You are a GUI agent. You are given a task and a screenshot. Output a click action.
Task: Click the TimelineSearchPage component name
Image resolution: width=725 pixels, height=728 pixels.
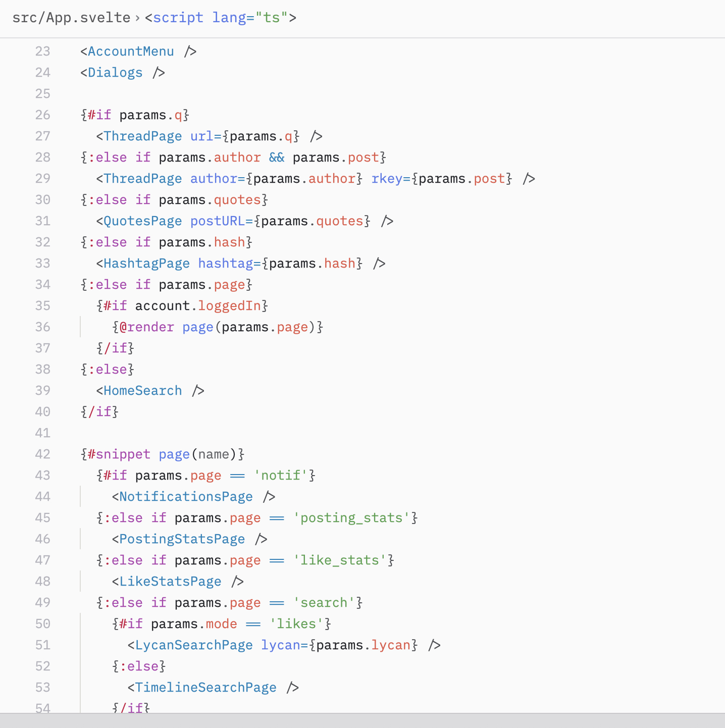point(205,688)
